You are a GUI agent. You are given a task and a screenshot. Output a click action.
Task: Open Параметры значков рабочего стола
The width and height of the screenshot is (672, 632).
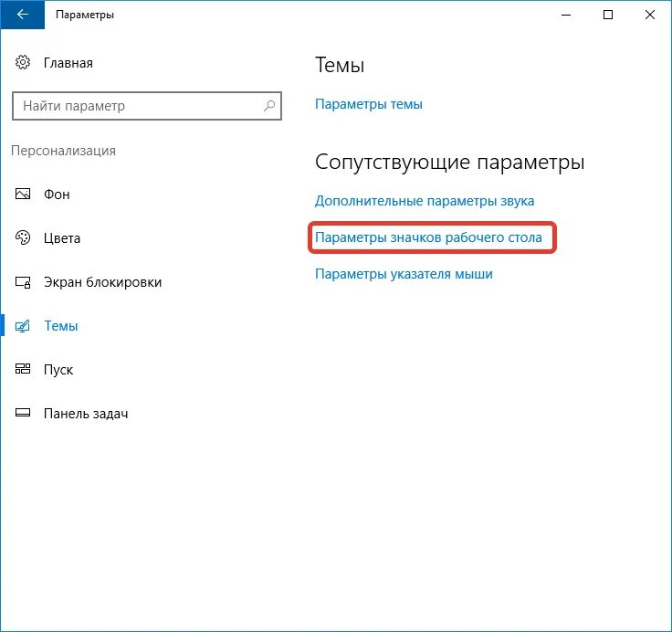click(428, 237)
